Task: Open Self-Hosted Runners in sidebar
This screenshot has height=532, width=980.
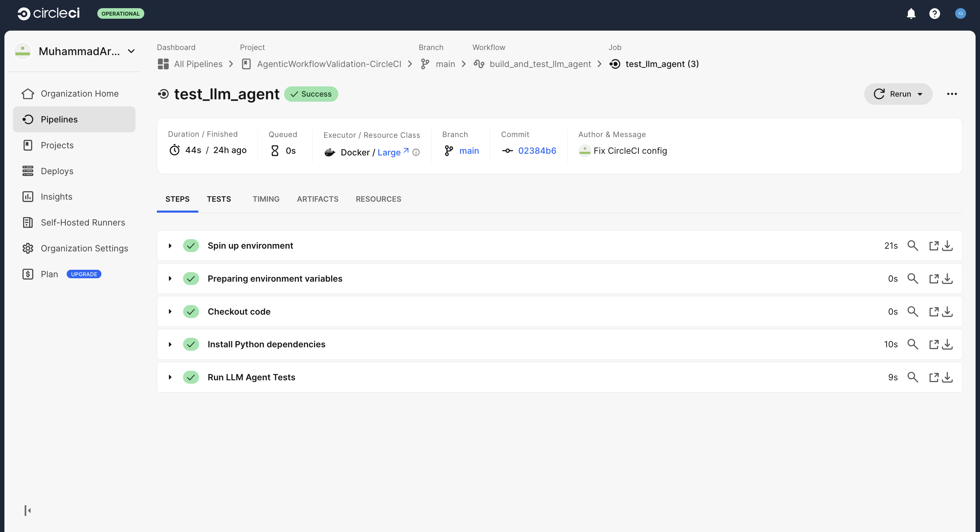Action: coord(83,222)
